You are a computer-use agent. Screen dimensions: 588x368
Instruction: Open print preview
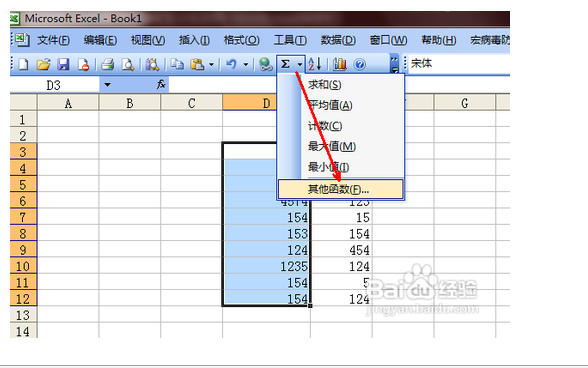[x=128, y=65]
